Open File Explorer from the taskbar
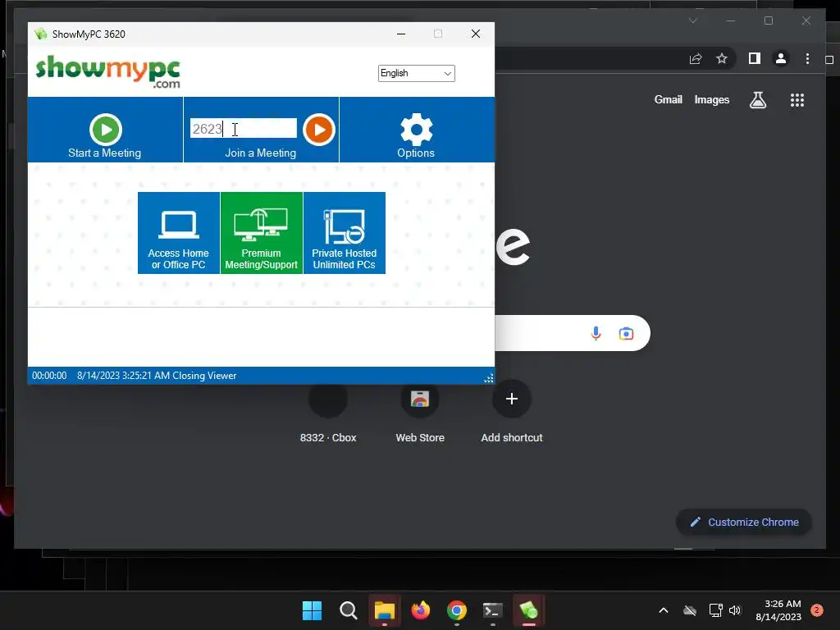This screenshot has width=840, height=630. [x=385, y=610]
